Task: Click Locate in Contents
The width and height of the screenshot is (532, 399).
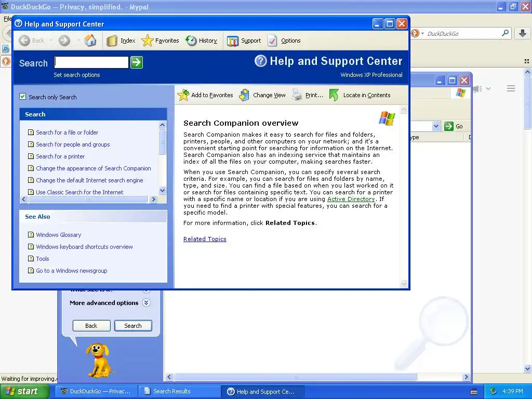Action: click(361, 96)
